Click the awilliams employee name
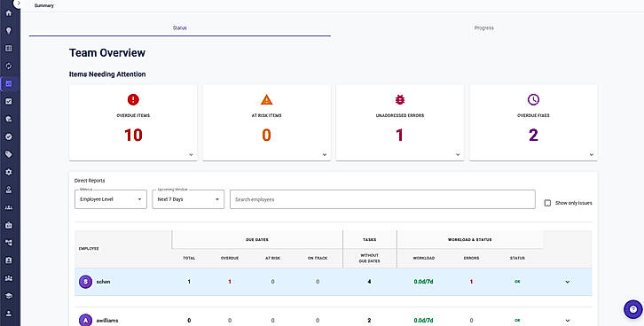Viewport: 644px width, 326px height. point(107,321)
